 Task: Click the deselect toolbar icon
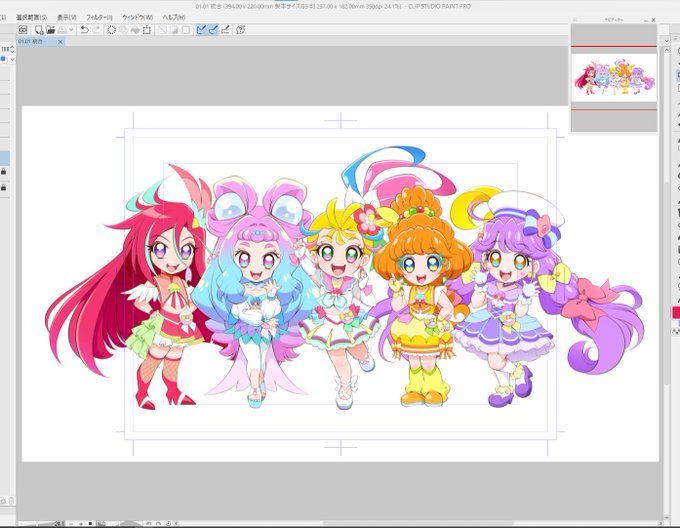click(x=163, y=29)
